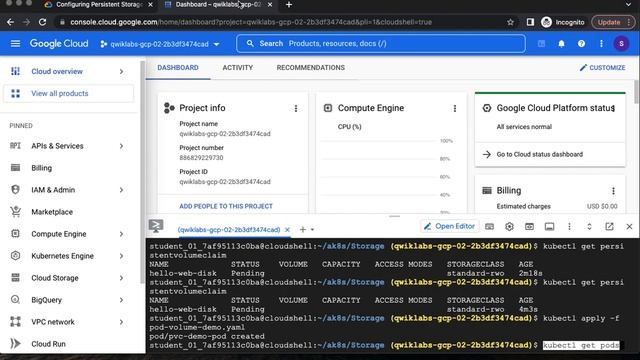Open a new browser tab
The image size is (640, 360).
click(x=289, y=5)
